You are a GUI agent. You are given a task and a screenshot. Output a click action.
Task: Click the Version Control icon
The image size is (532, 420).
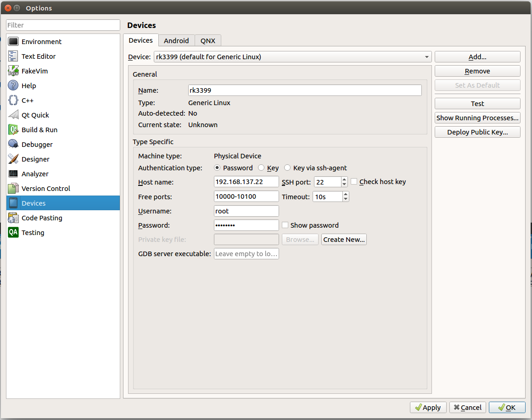13,189
